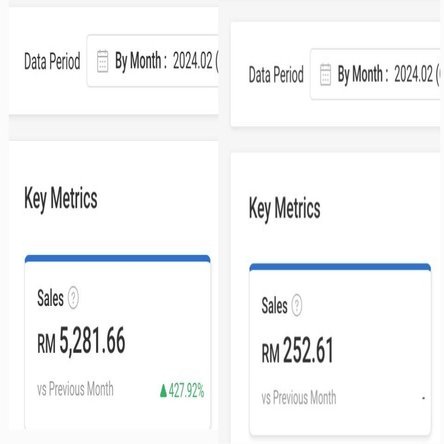Click the vs Previous Month text under RM 5,281.66

pyautogui.click(x=75, y=389)
